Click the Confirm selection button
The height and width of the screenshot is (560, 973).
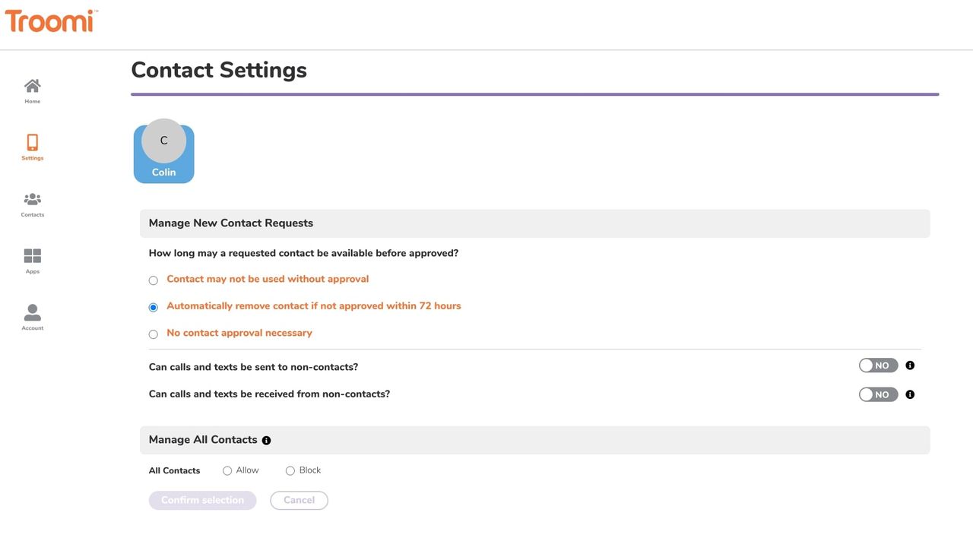203,500
